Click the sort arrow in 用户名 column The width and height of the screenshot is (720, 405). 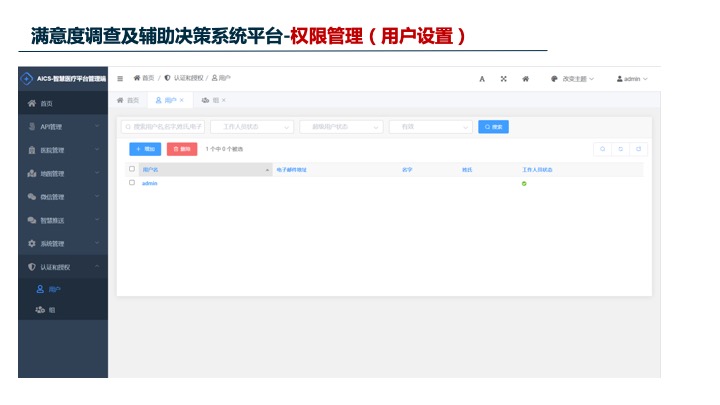[x=267, y=170]
